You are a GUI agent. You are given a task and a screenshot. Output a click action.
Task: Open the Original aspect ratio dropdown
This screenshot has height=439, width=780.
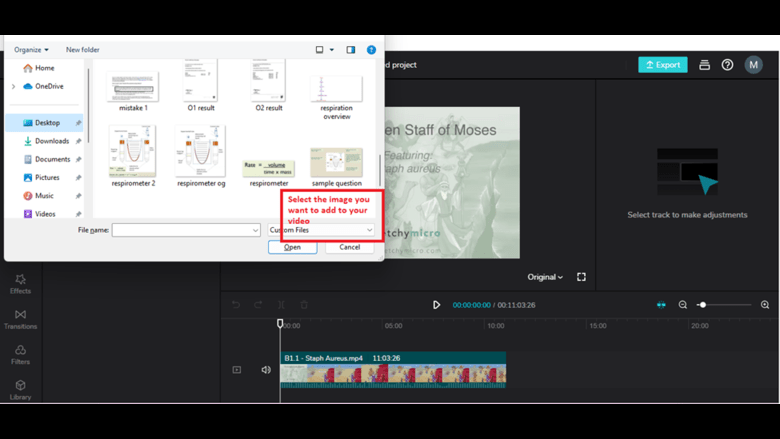545,277
